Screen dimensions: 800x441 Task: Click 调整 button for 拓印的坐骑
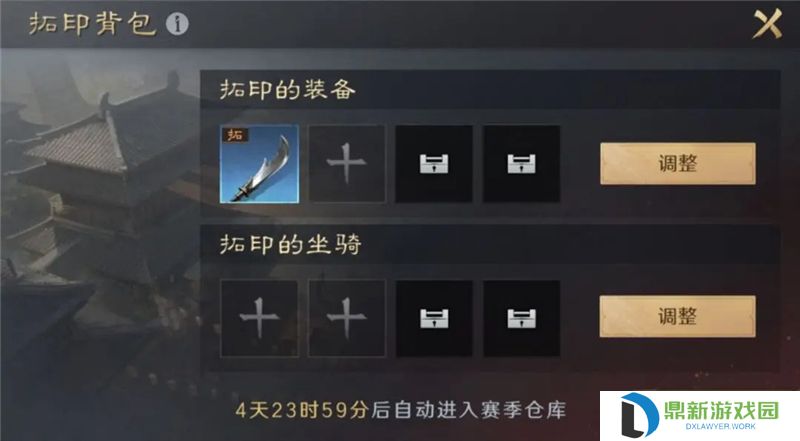[678, 316]
